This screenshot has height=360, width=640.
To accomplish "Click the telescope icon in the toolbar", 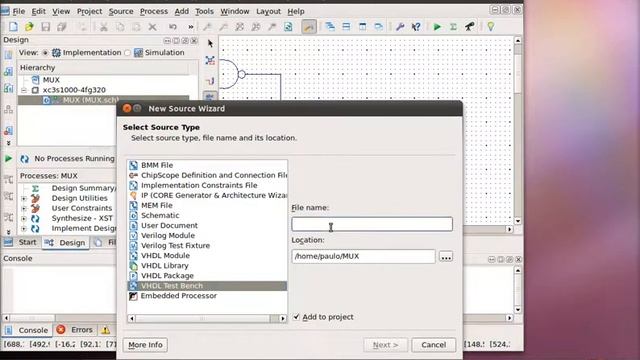I will pos(469,27).
